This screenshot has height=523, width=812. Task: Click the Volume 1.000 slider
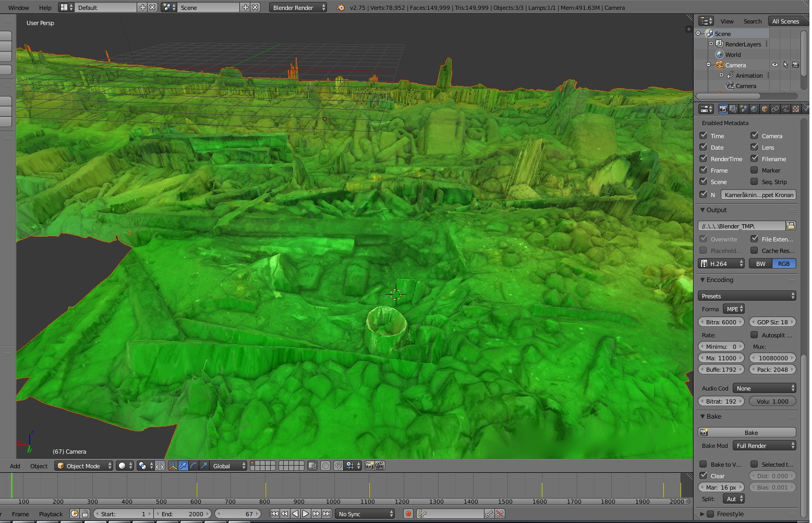click(772, 401)
